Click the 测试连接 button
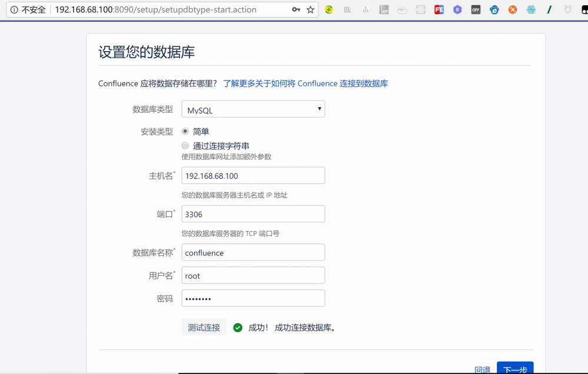Viewport: 588px width, 374px height. pyautogui.click(x=204, y=328)
